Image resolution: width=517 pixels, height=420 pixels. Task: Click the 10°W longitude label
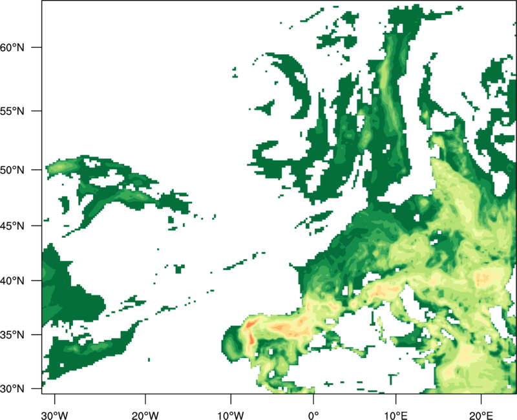[231, 415]
